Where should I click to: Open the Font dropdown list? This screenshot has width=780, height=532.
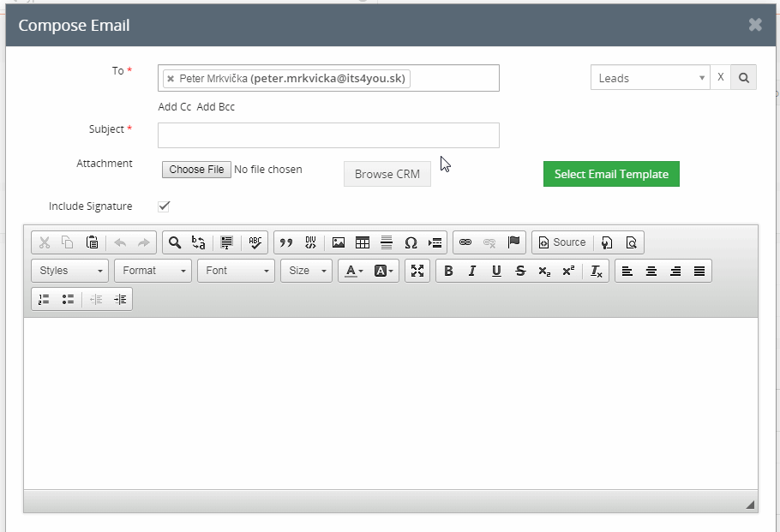coord(236,271)
